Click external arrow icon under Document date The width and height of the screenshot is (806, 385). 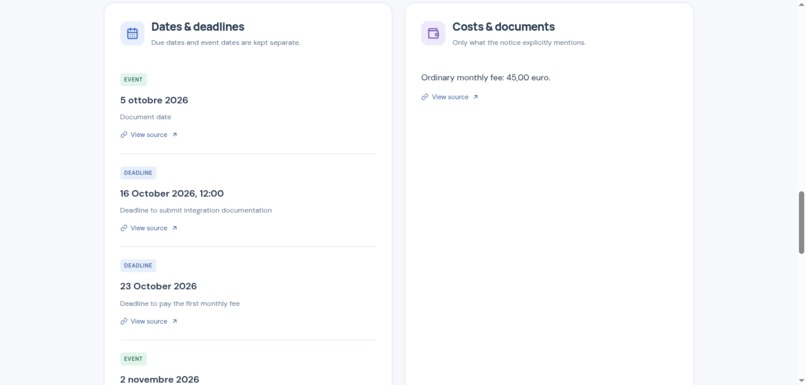[x=175, y=135]
